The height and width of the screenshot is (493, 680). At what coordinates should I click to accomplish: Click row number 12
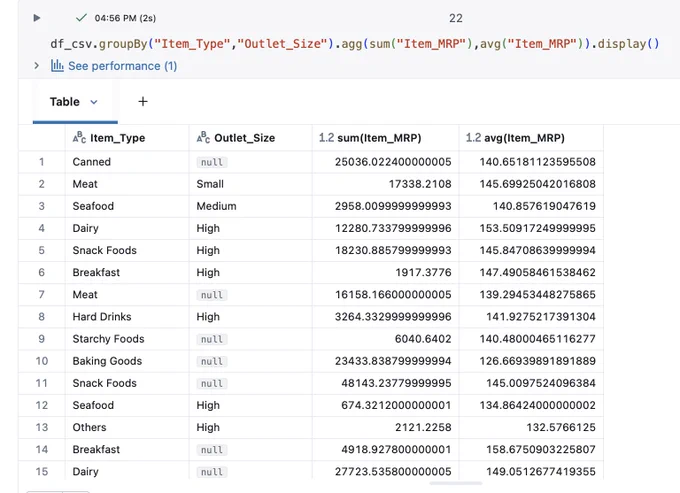click(42, 405)
